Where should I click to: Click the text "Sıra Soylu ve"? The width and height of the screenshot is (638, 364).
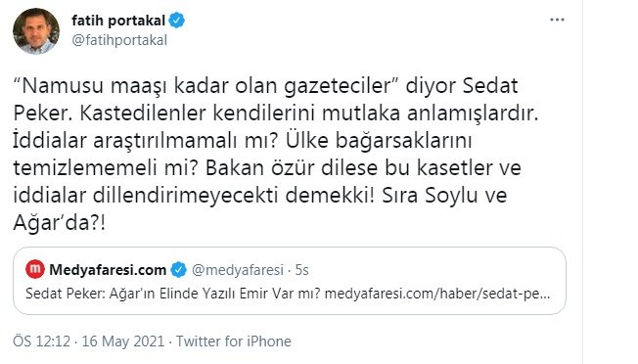[x=444, y=196]
